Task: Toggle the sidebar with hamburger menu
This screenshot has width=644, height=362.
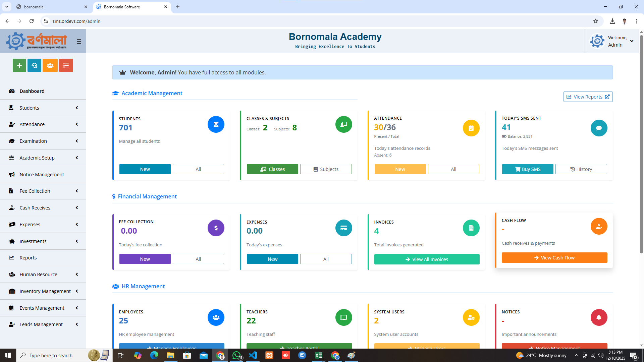Action: 79,41
